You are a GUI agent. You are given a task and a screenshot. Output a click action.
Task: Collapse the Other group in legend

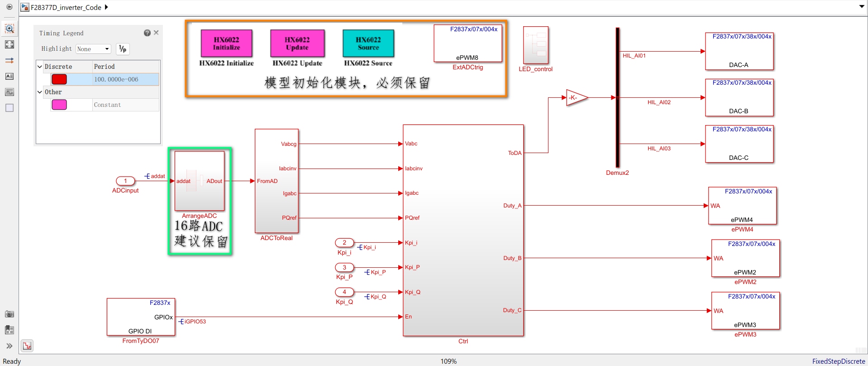coord(40,92)
